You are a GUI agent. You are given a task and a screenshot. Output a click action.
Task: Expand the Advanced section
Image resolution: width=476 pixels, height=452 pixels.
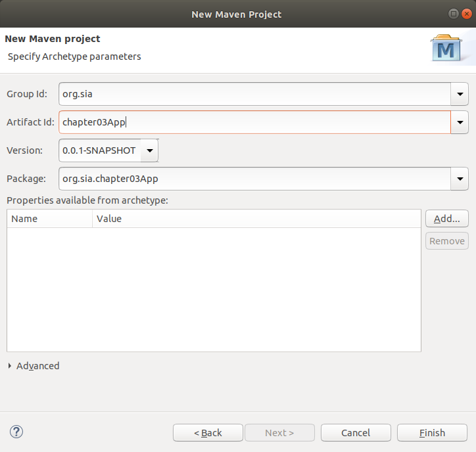(10, 366)
